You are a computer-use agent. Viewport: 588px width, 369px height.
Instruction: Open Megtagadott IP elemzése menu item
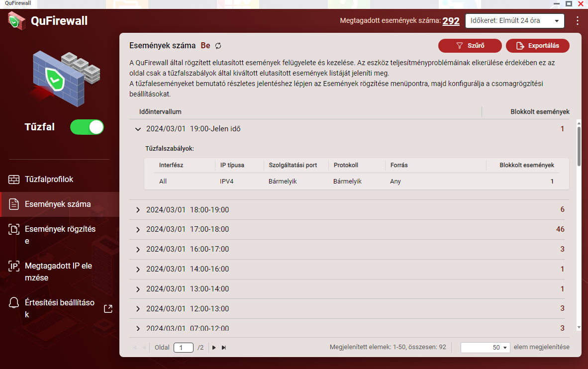coord(60,272)
